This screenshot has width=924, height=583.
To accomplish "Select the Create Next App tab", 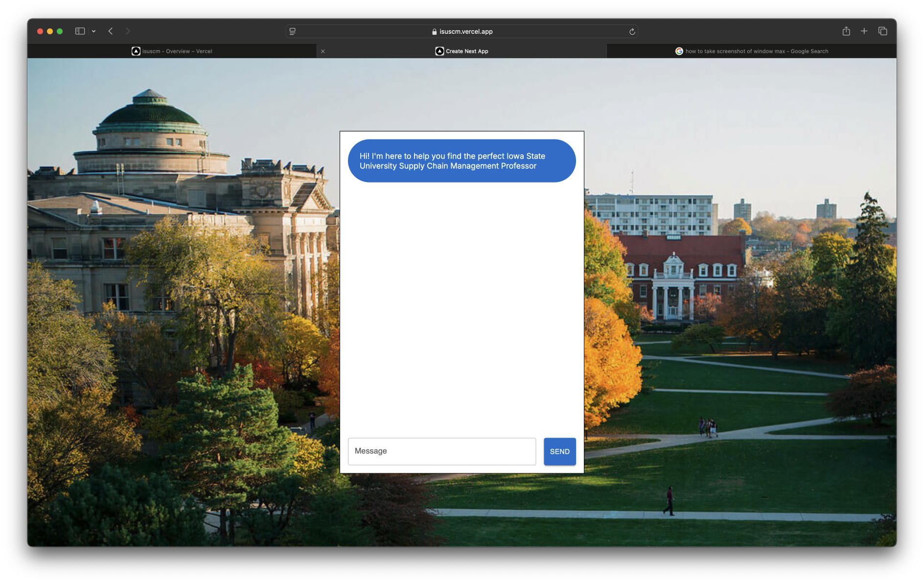I will pos(462,51).
